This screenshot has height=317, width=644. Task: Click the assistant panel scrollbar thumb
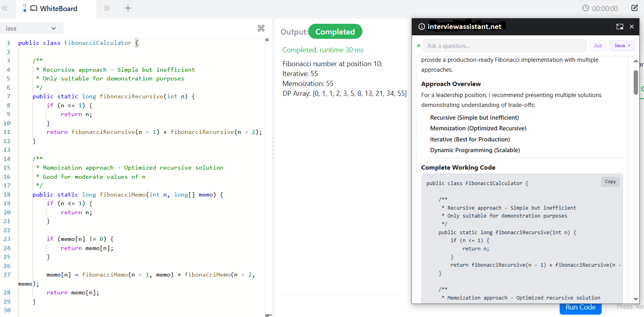click(636, 82)
